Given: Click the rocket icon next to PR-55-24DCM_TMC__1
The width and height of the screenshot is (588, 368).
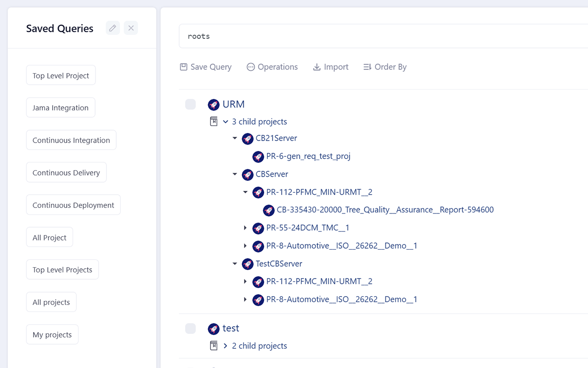Looking at the screenshot, I should 258,228.
